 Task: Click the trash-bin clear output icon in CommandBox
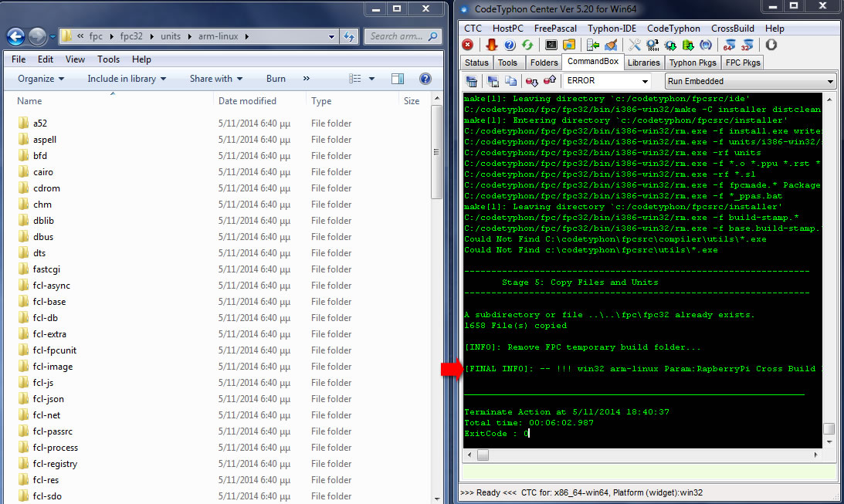[x=472, y=81]
